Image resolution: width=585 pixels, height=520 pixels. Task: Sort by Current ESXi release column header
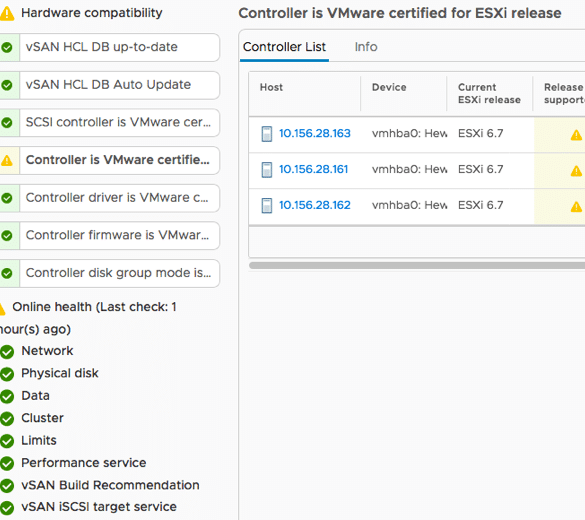[489, 94]
